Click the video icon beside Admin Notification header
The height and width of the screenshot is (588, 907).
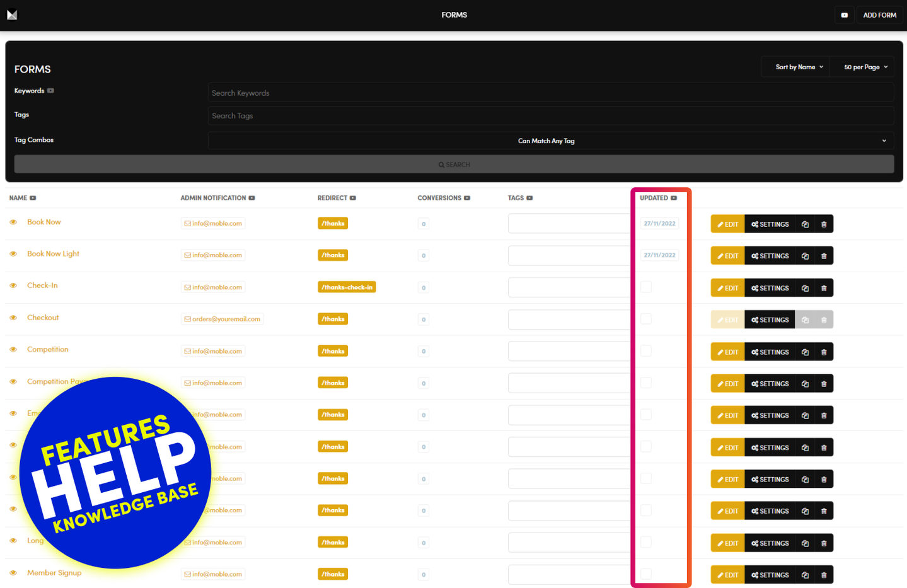pos(251,198)
